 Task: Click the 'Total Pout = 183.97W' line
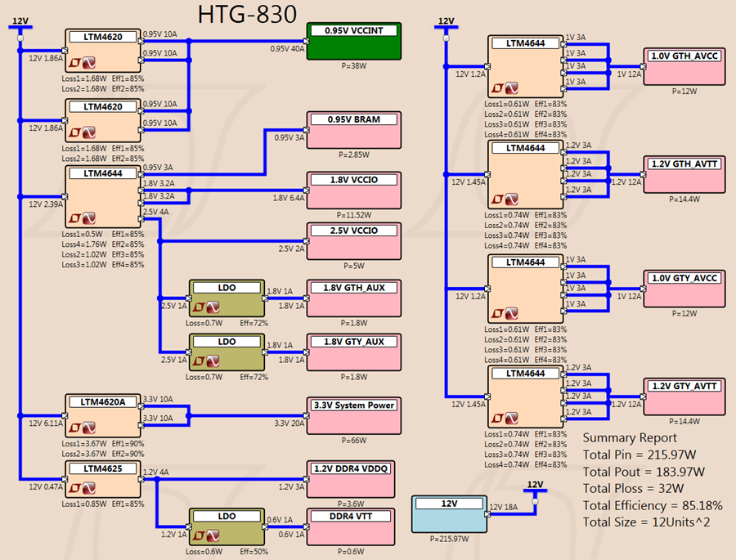coord(644,472)
